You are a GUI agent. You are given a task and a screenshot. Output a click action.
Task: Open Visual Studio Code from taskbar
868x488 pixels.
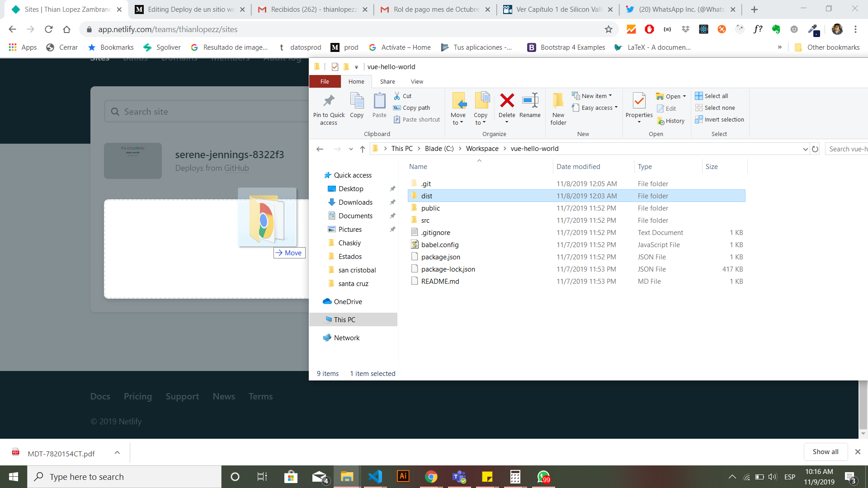pos(375,477)
